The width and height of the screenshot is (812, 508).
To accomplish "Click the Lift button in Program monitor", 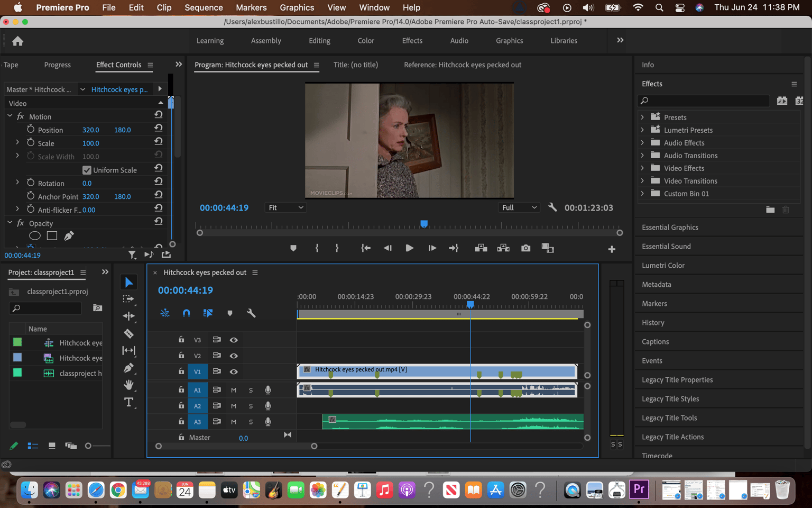I will [x=481, y=248].
